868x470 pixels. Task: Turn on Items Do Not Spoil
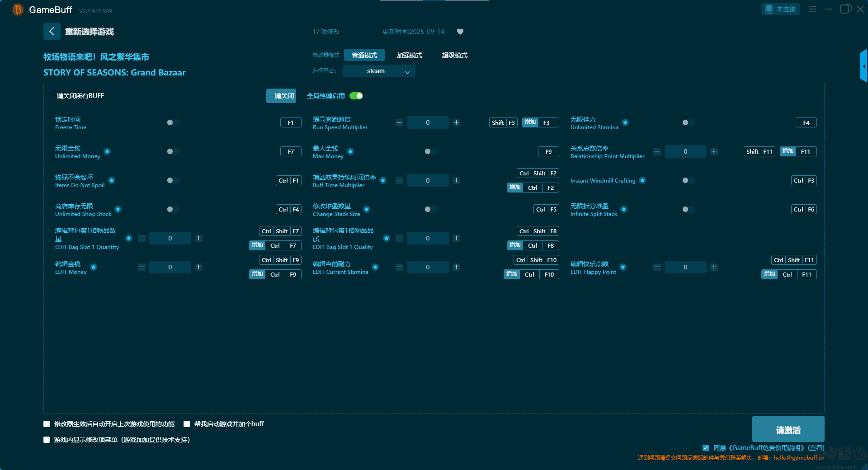tap(173, 180)
